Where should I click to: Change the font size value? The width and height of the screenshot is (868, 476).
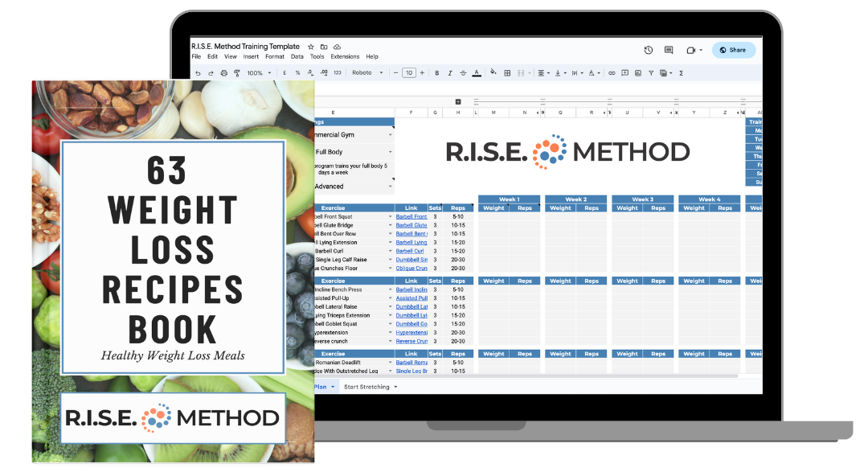point(407,72)
